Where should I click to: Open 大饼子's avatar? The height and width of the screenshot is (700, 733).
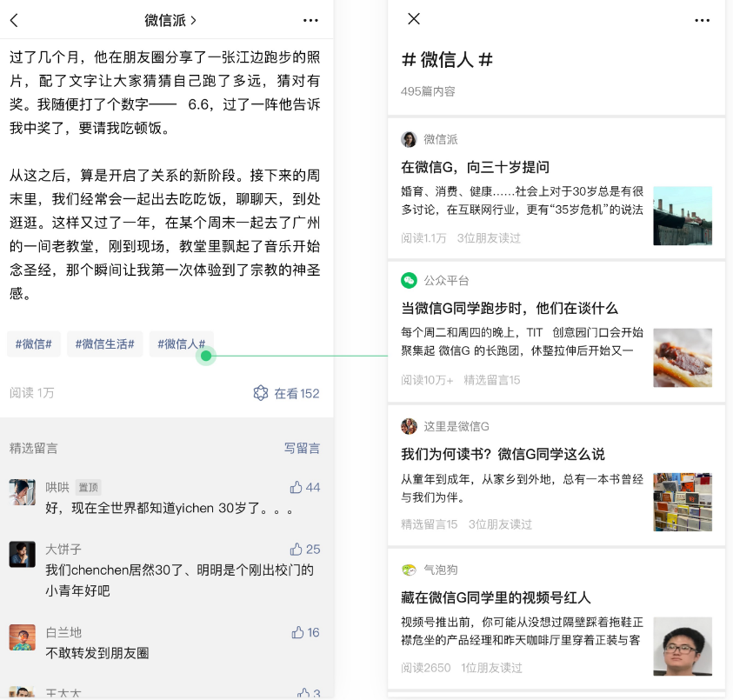click(22, 554)
